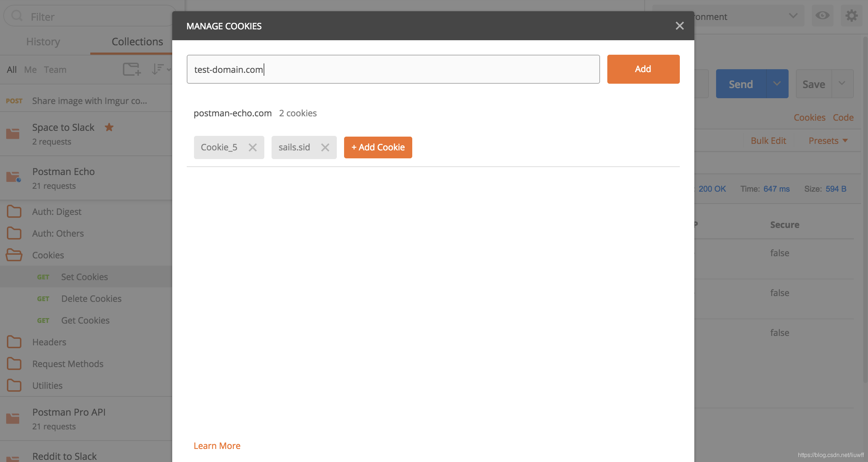
Task: Click the 200 OK status text
Action: [712, 189]
